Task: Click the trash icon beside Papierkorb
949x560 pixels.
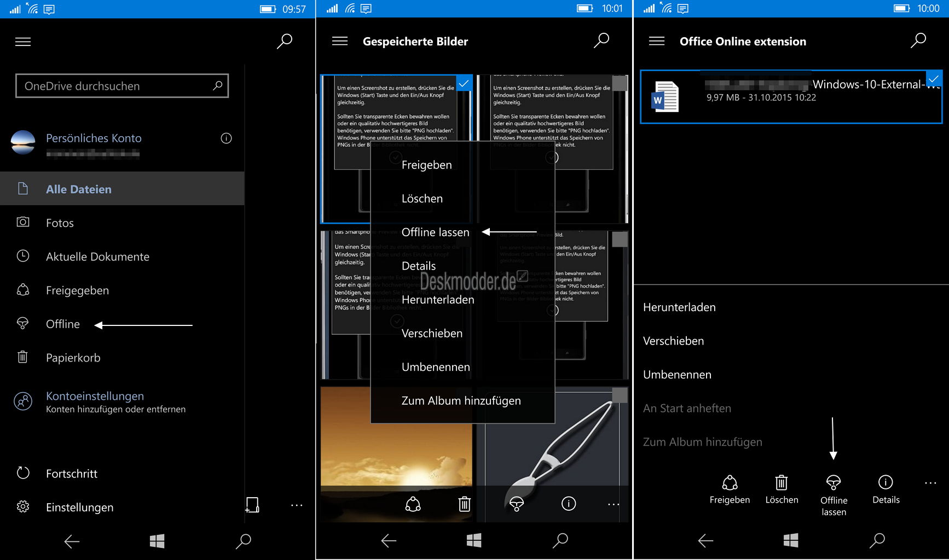Action: [23, 357]
